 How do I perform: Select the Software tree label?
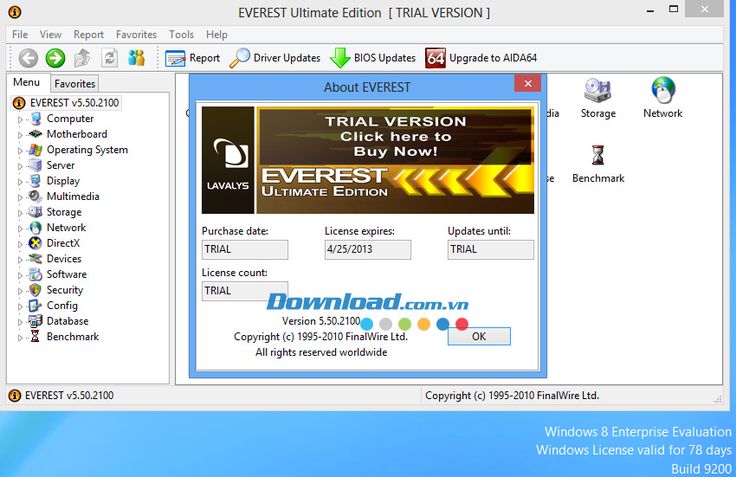pyautogui.click(x=67, y=274)
